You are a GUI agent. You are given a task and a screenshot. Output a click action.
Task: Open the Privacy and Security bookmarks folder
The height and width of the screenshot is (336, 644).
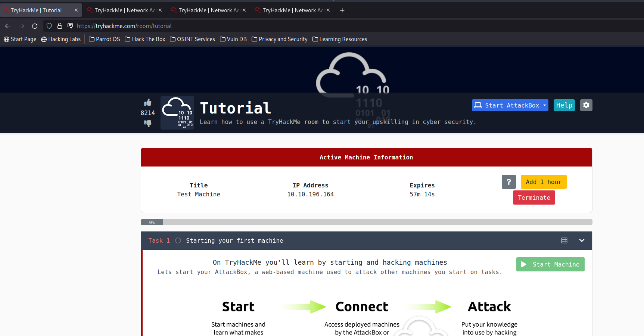click(x=280, y=39)
